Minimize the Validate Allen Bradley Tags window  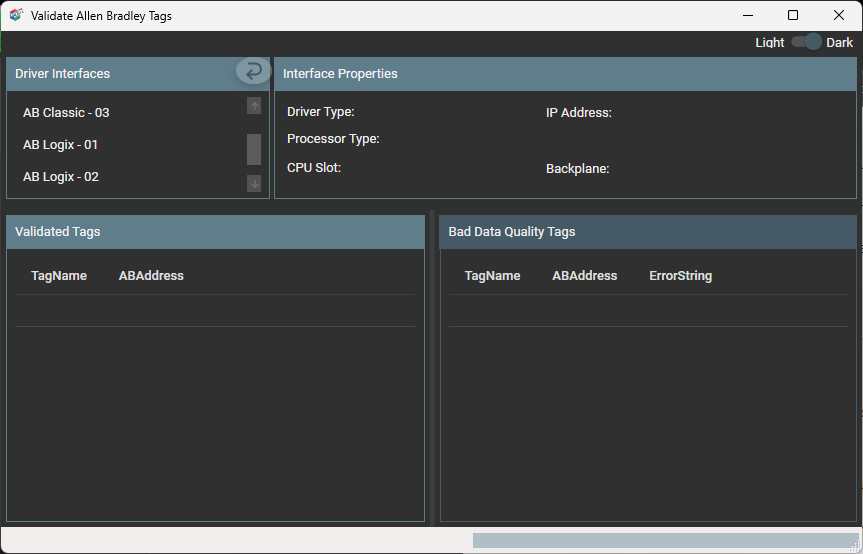[x=747, y=15]
